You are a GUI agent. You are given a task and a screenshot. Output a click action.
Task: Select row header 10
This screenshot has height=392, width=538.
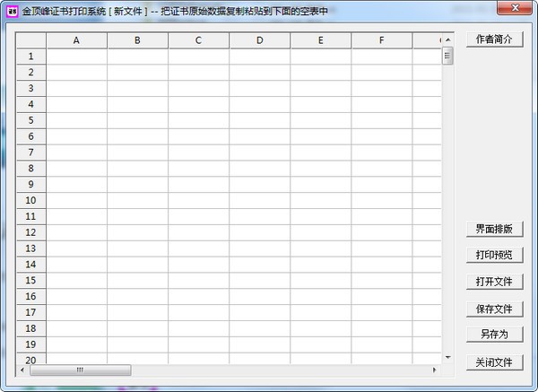(x=31, y=200)
